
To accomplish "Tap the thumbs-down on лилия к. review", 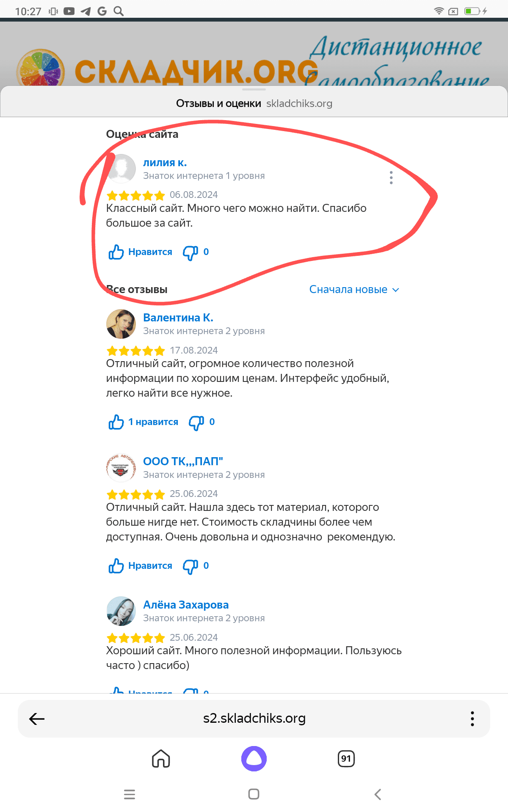I will pos(196,252).
